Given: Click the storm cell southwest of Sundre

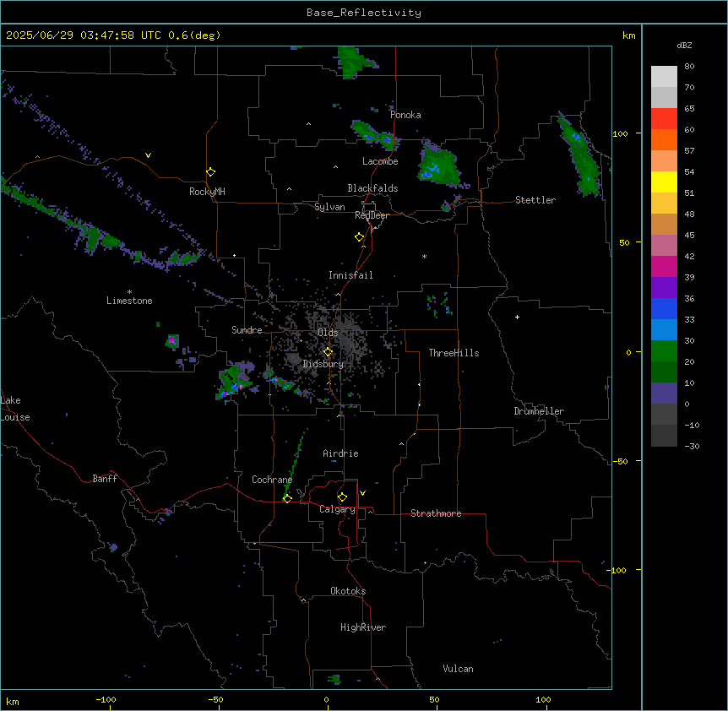Looking at the screenshot, I should point(234,381).
